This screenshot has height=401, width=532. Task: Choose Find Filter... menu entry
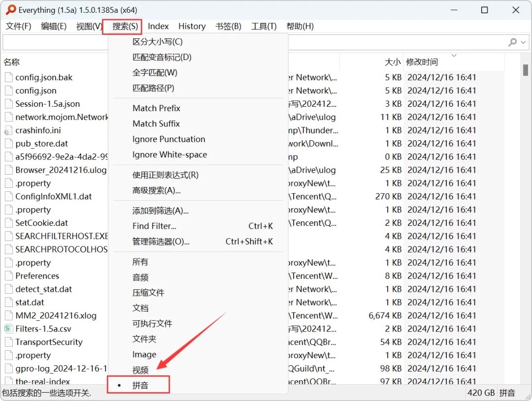pos(199,226)
